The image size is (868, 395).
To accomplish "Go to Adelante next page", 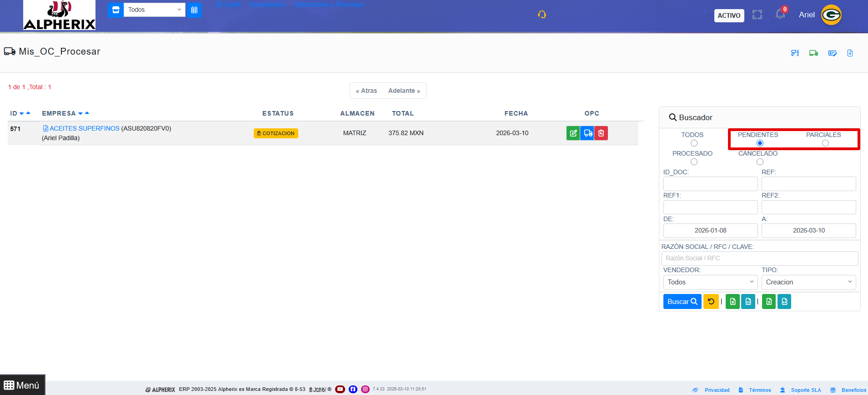I will click(404, 91).
